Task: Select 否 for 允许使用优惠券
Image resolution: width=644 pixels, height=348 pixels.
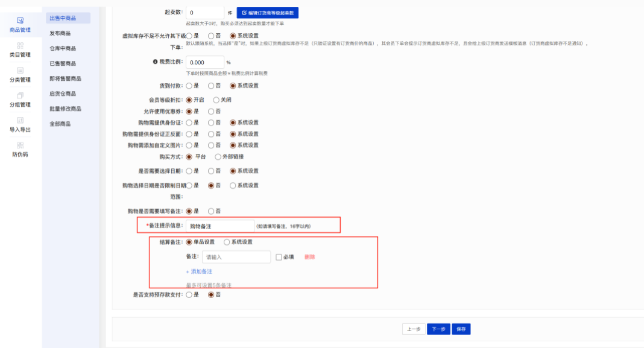Action: click(x=211, y=112)
